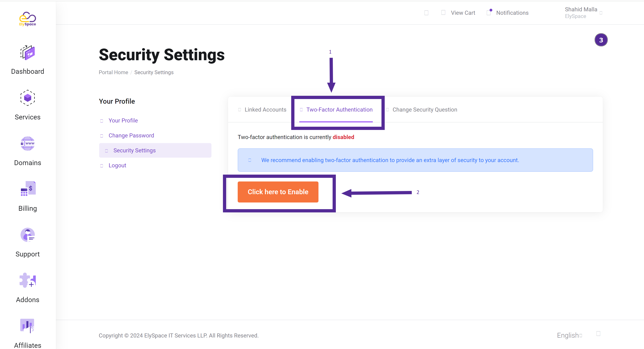Open the English language selector
Viewport: 644px width, 349px height.
pos(569,335)
